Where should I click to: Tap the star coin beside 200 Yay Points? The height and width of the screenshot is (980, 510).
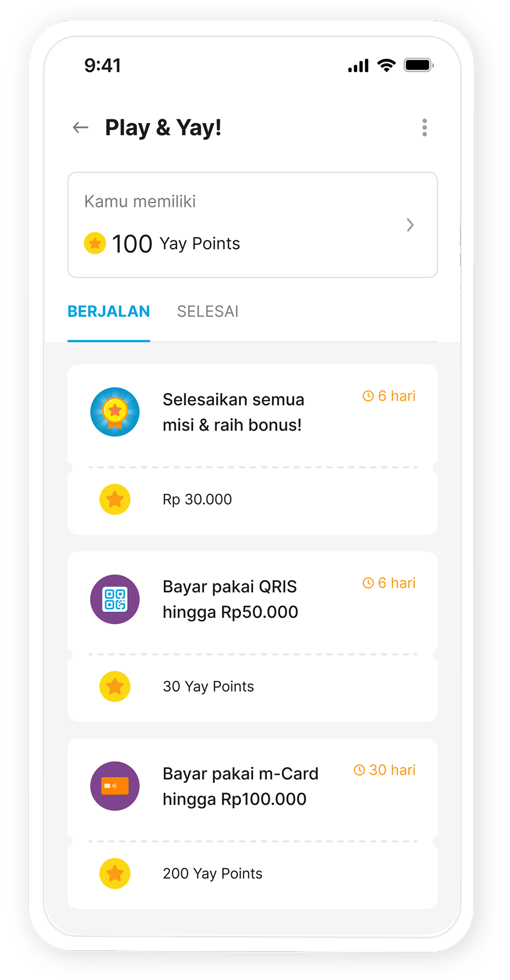point(115,873)
